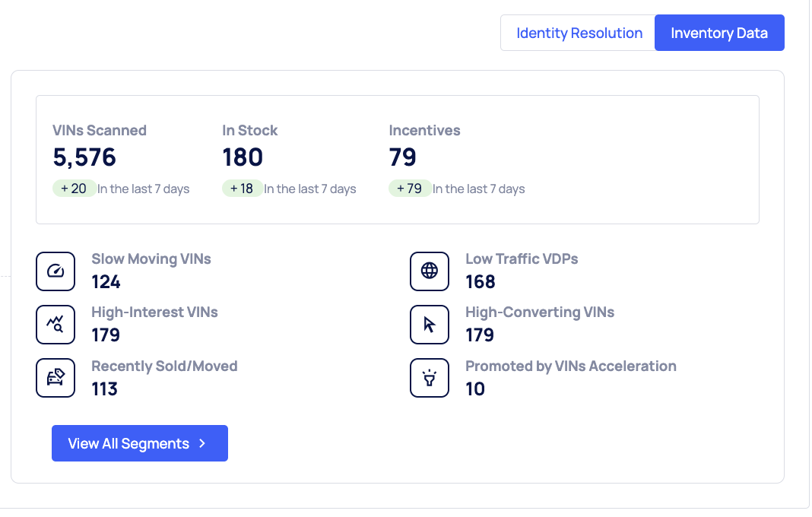Click the Low Traffic VDPs globe icon

(x=430, y=271)
